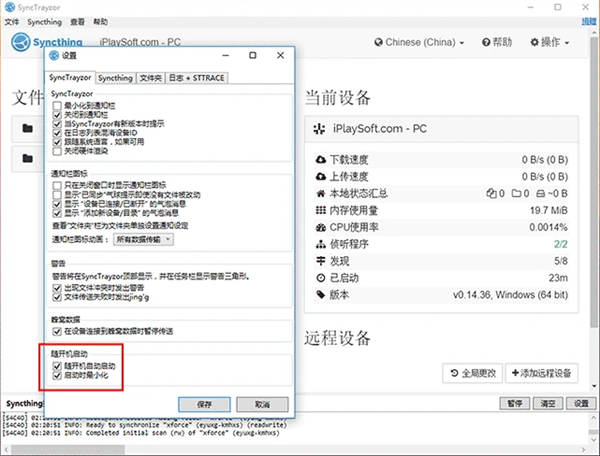
Task: Click the second folder icon behind the dialog
Action: pos(28,158)
